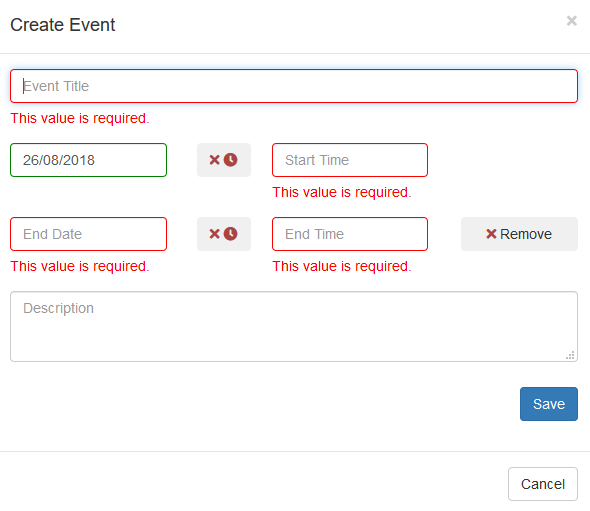
Task: Close the Create Event dialog
Action: coord(572,21)
